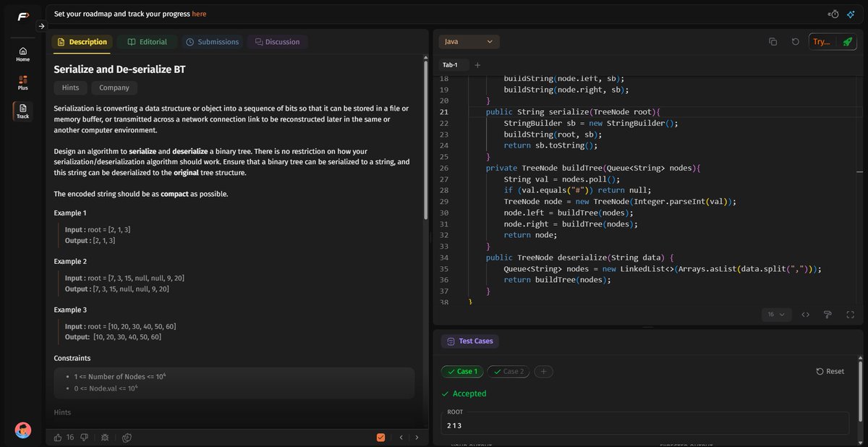Open the font size 16 dropdown
Viewport: 868px width, 447px height.
776,315
